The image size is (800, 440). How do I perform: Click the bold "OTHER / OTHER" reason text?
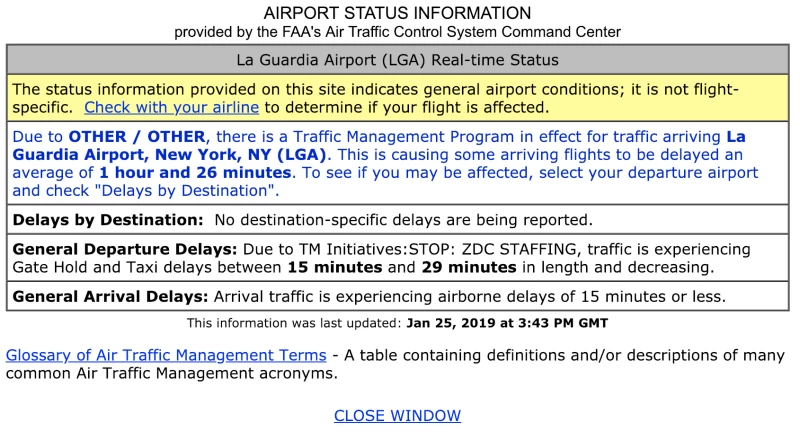click(136, 136)
